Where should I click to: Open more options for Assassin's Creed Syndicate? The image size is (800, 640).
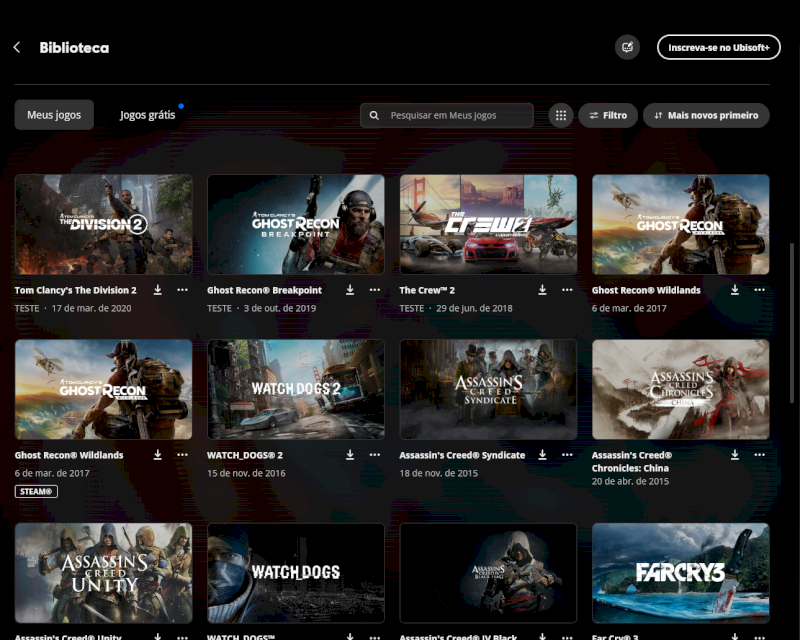coord(567,455)
